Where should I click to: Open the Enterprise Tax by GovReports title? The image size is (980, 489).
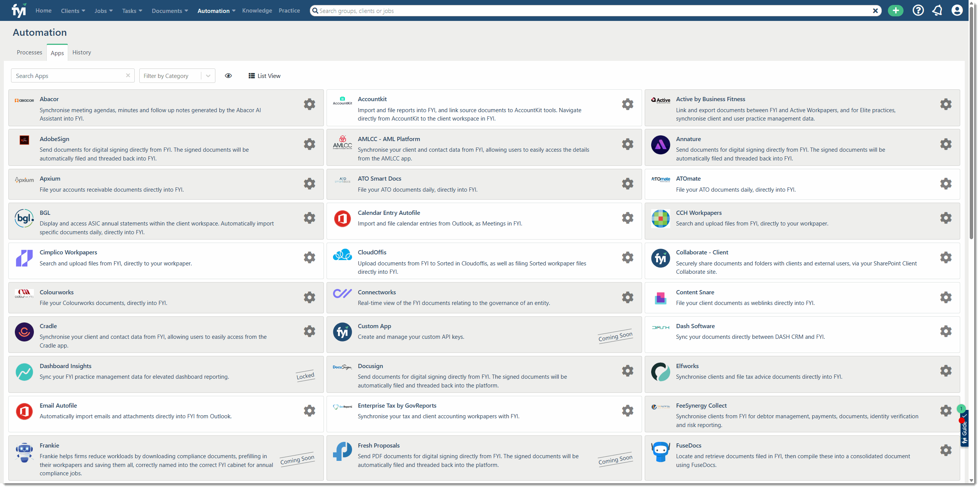[397, 406]
